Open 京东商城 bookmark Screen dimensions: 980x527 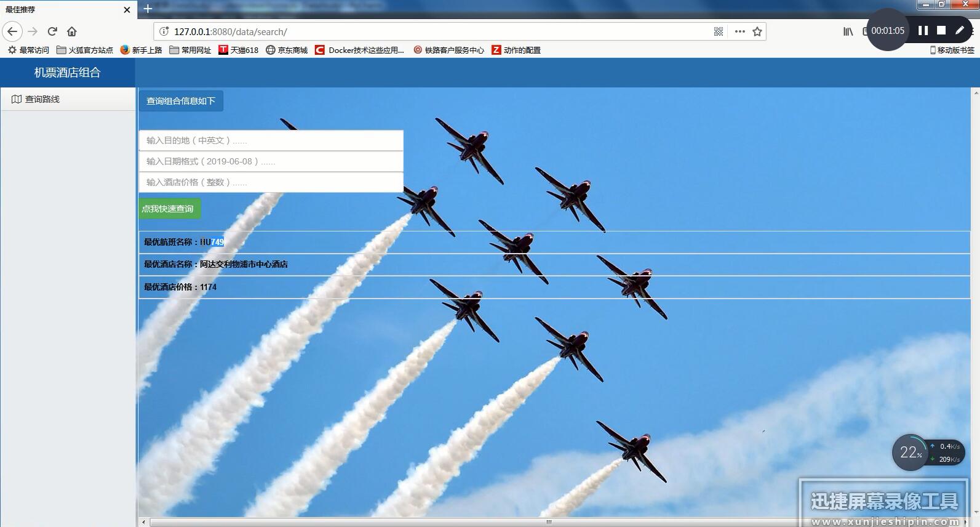tap(287, 50)
